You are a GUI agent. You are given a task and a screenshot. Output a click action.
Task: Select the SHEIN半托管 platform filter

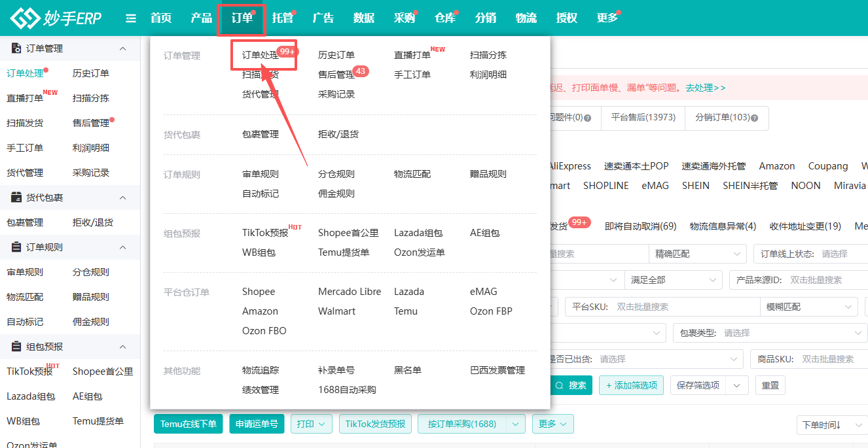pos(750,186)
